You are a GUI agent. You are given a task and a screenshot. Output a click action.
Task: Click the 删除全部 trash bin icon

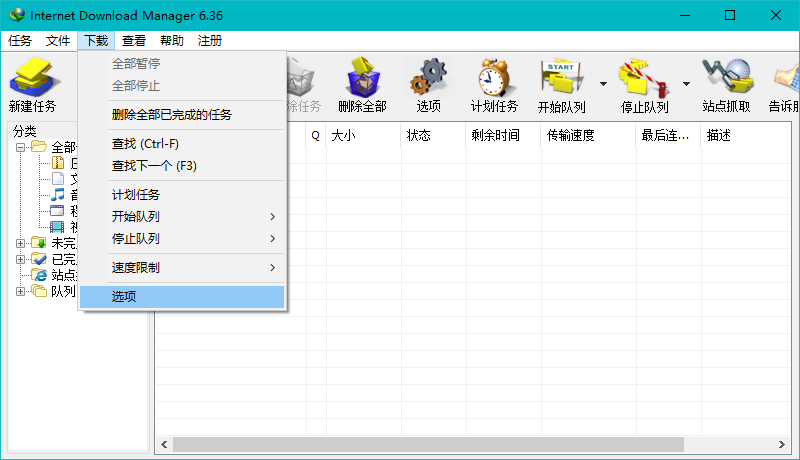[x=363, y=78]
